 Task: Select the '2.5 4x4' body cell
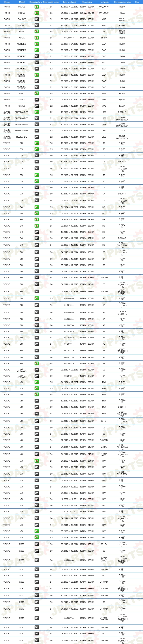pos(104,38)
